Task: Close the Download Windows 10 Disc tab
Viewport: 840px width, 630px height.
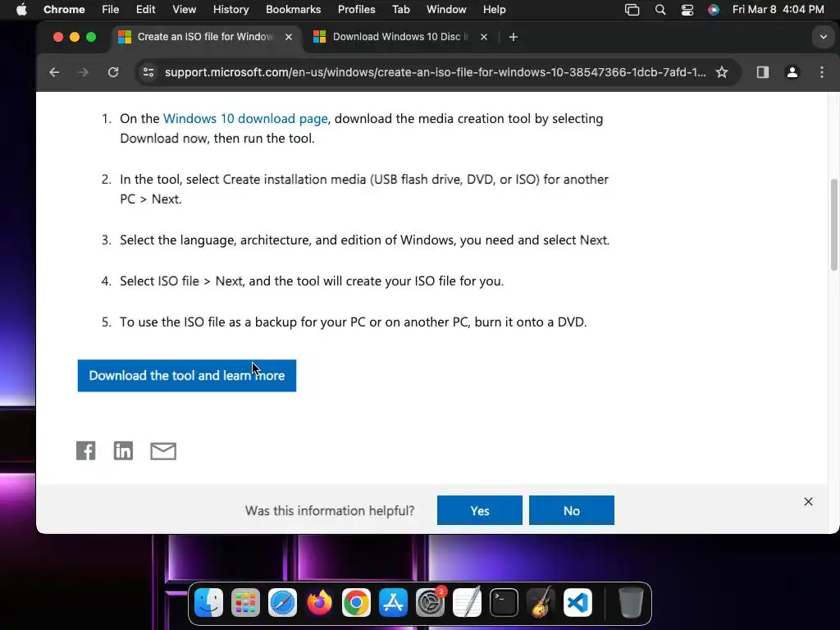Action: pos(484,37)
